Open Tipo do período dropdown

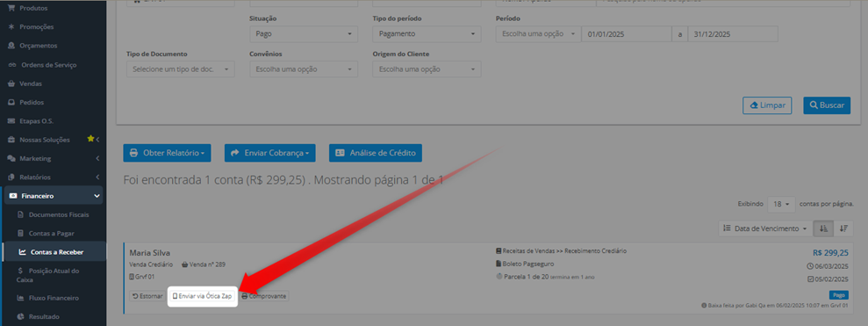(x=427, y=33)
